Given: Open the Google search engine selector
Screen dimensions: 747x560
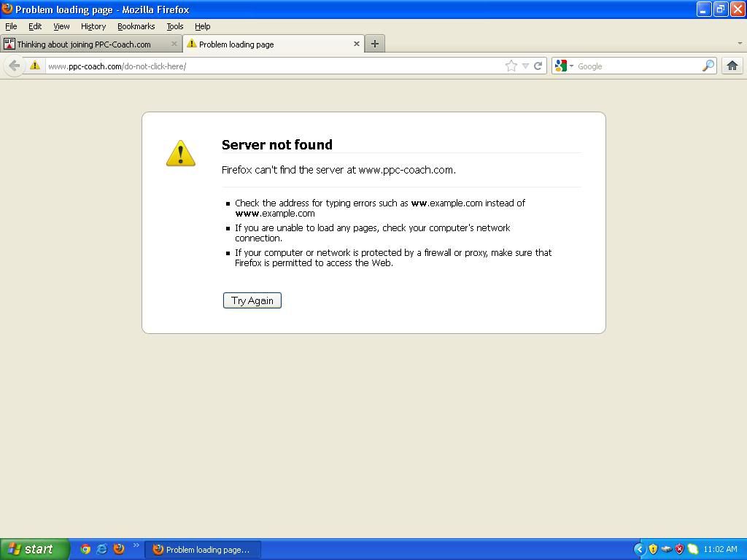Looking at the screenshot, I should pyautogui.click(x=564, y=66).
